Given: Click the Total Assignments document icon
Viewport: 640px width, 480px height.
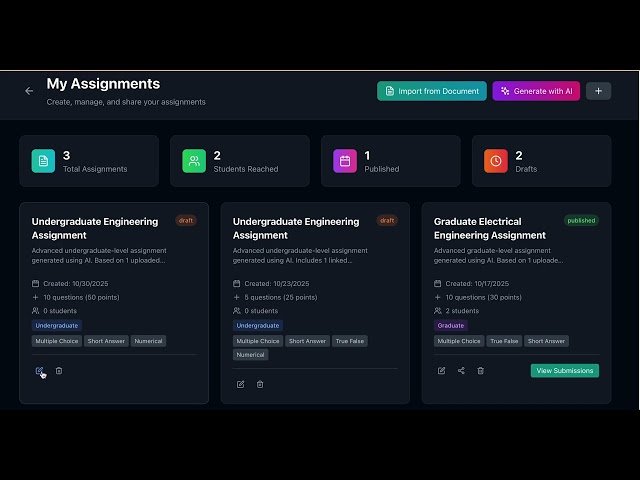Looking at the screenshot, I should tap(43, 161).
